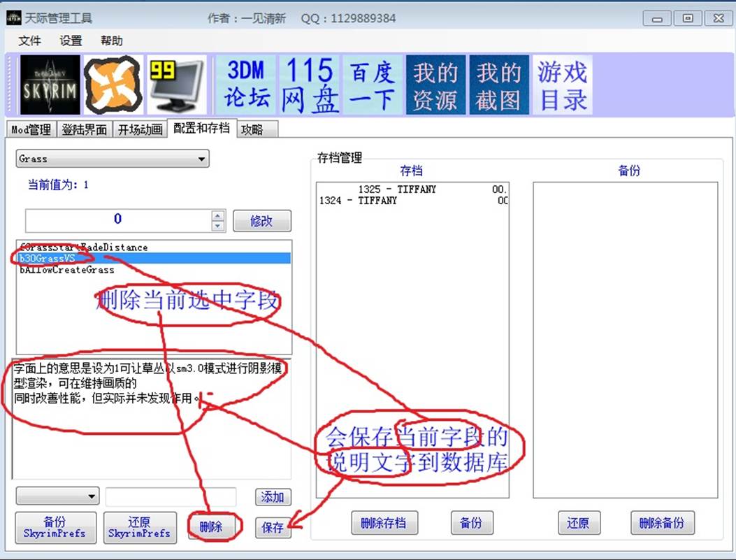The width and height of the screenshot is (736, 560).
Task: Open 我的截图 screenshots tile
Action: pyautogui.click(x=498, y=85)
